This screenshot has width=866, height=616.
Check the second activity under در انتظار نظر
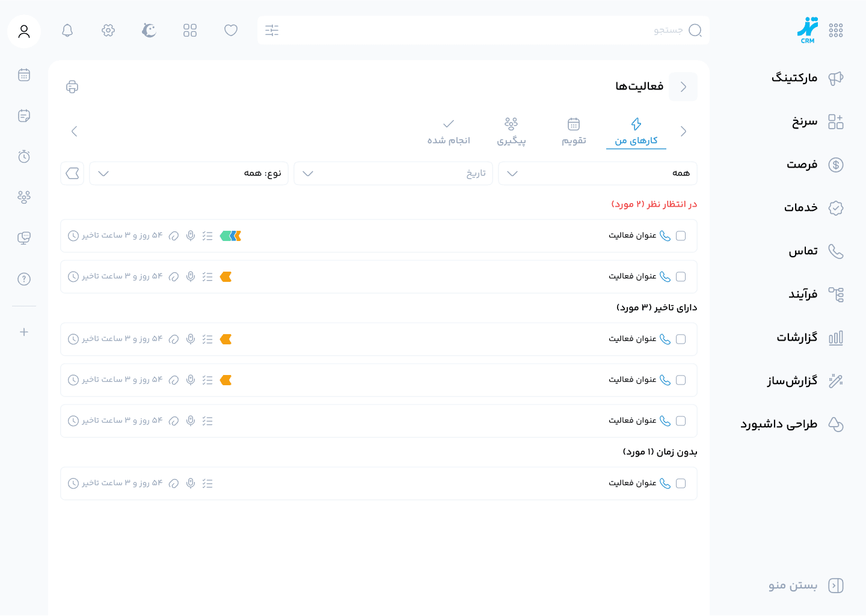point(681,276)
